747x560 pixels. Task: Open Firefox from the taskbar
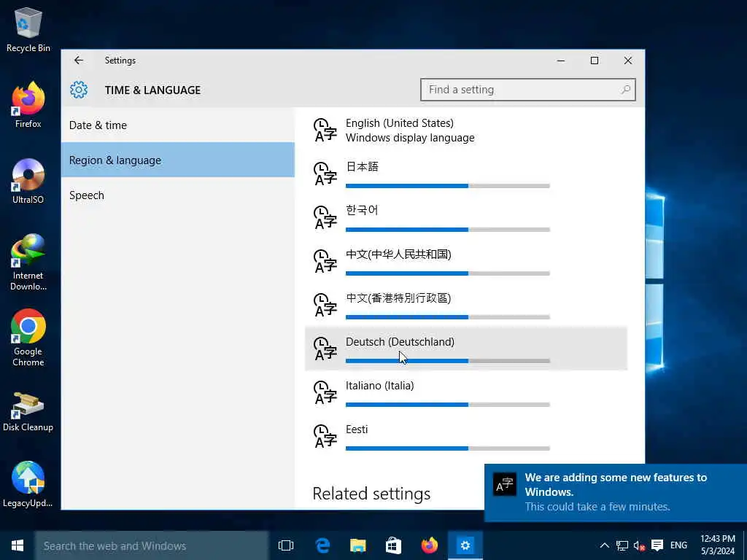[429, 545]
